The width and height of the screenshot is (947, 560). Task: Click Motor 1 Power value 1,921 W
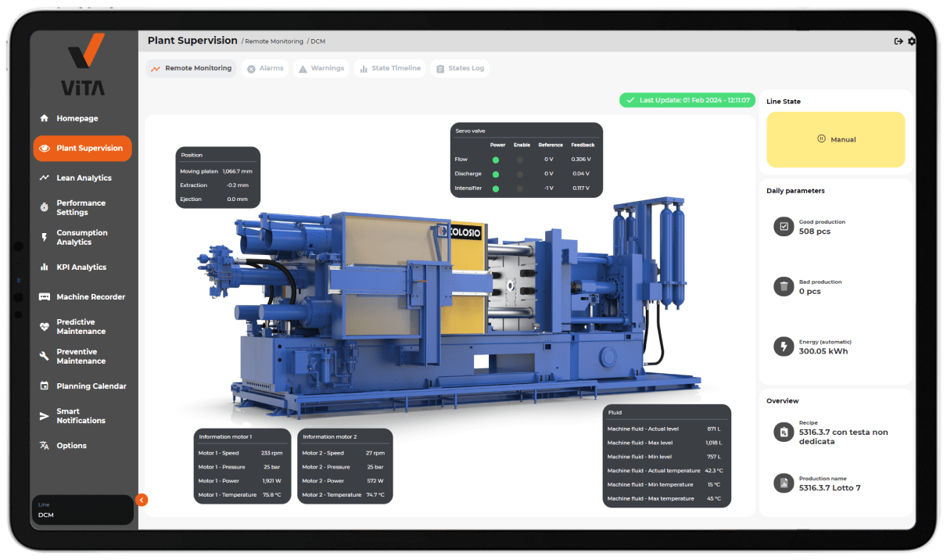[x=272, y=481]
